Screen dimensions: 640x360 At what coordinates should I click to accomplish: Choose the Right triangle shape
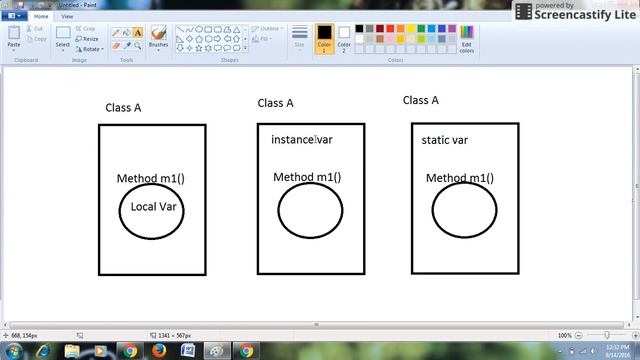(x=180, y=39)
